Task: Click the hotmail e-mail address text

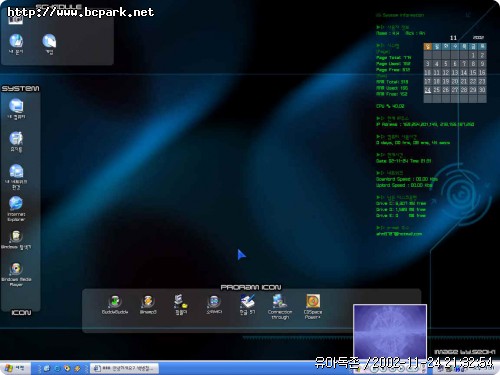Action: point(399,234)
